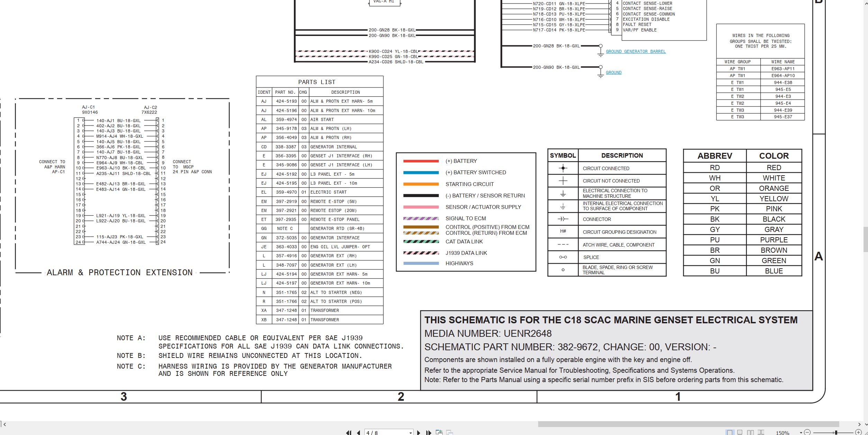Click the SPLICE symbol description

[x=591, y=258]
